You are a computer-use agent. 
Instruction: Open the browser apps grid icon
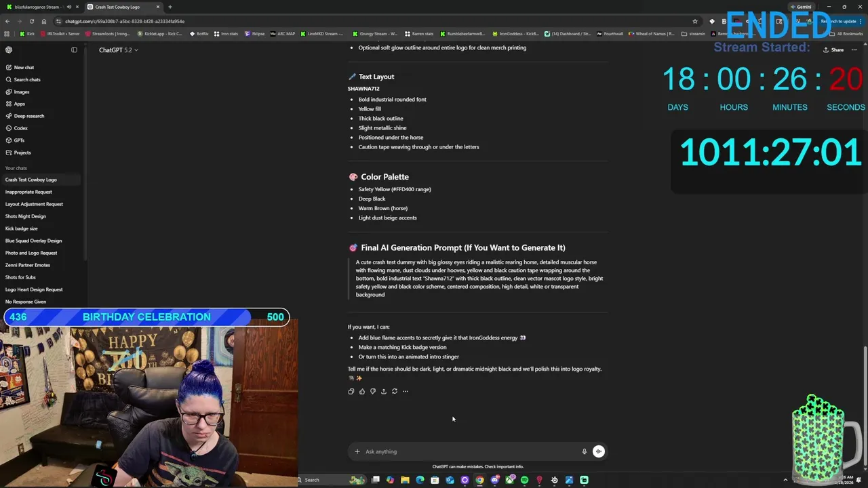tap(7, 33)
